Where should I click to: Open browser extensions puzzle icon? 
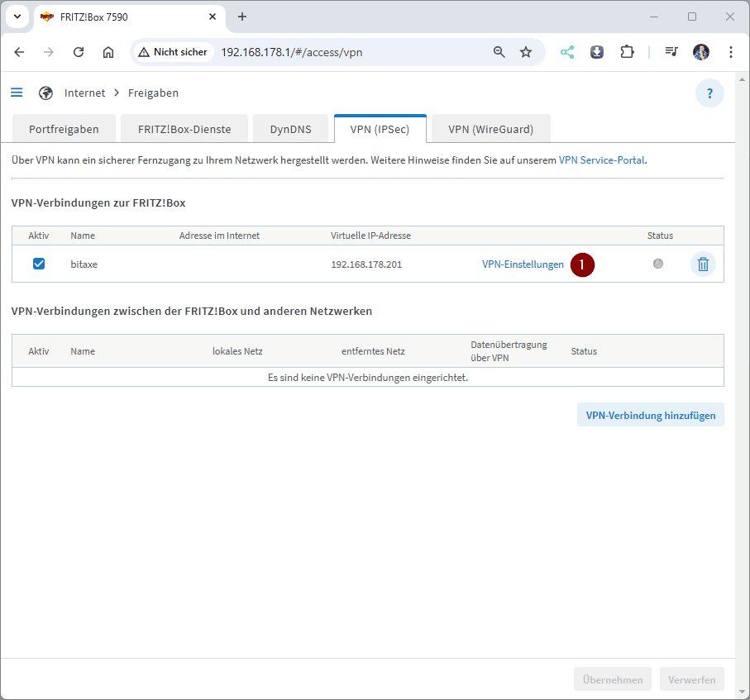point(626,52)
